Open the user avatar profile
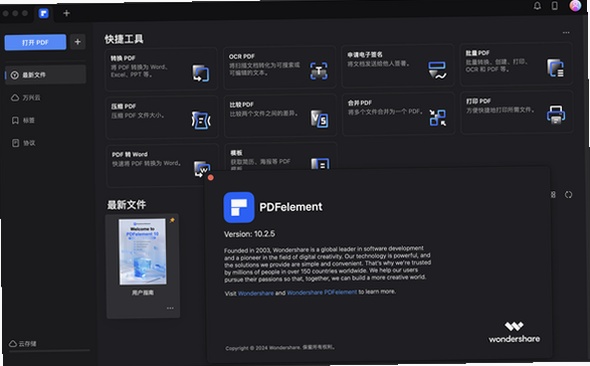Screen dimensions: 590x366 [575, 5]
